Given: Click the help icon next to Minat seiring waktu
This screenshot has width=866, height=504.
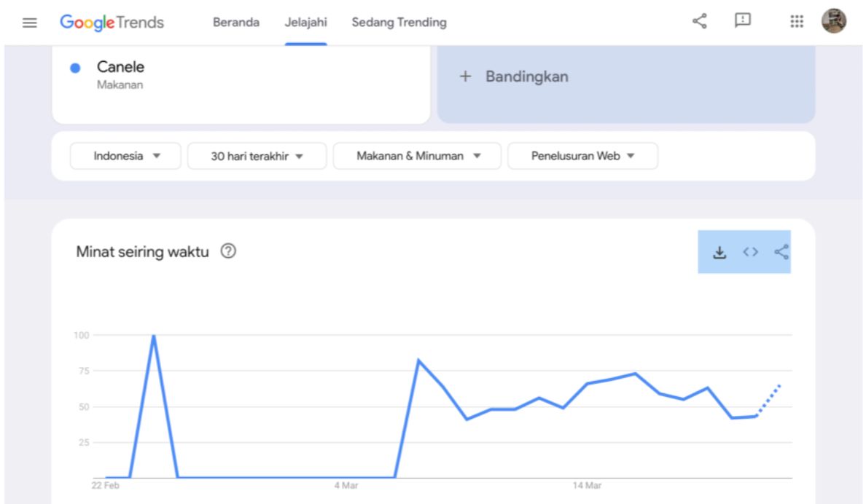Looking at the screenshot, I should click(228, 251).
